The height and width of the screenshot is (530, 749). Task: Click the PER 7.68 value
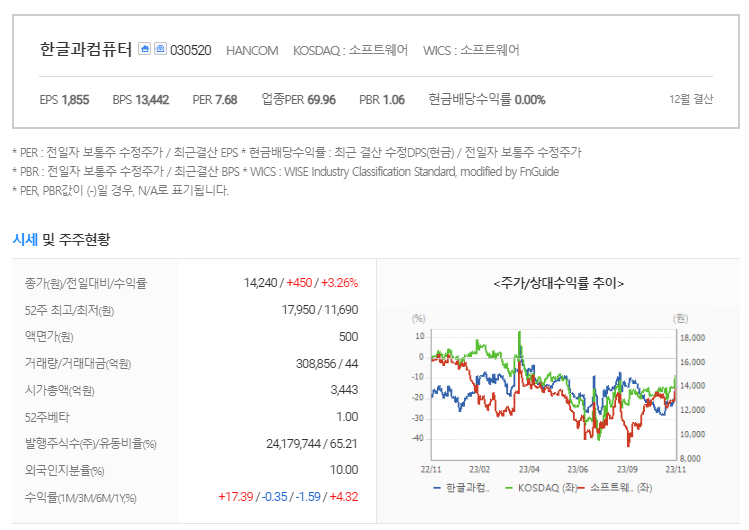point(215,100)
